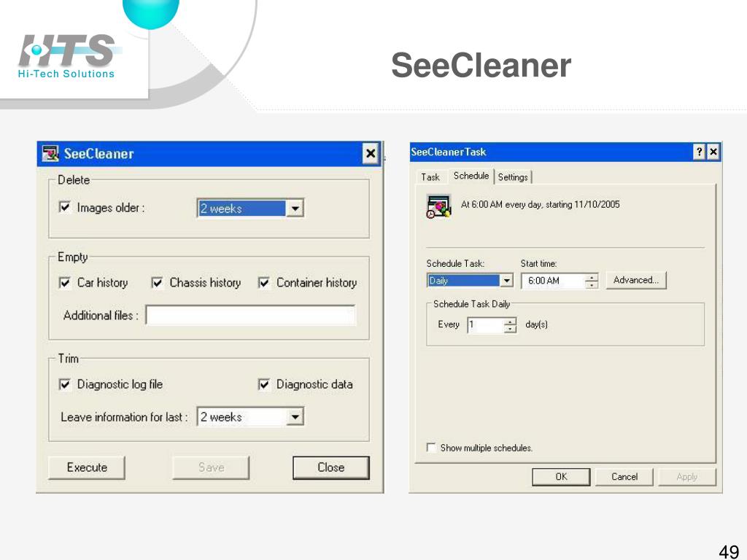The image size is (747, 560).
Task: Click the Close button in SeeCleaner
Action: (x=331, y=467)
